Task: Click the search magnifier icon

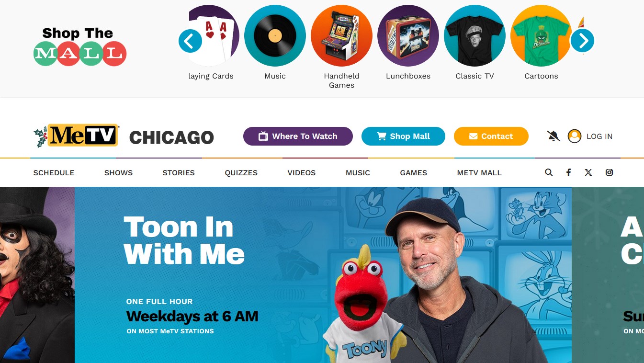Action: [549, 173]
